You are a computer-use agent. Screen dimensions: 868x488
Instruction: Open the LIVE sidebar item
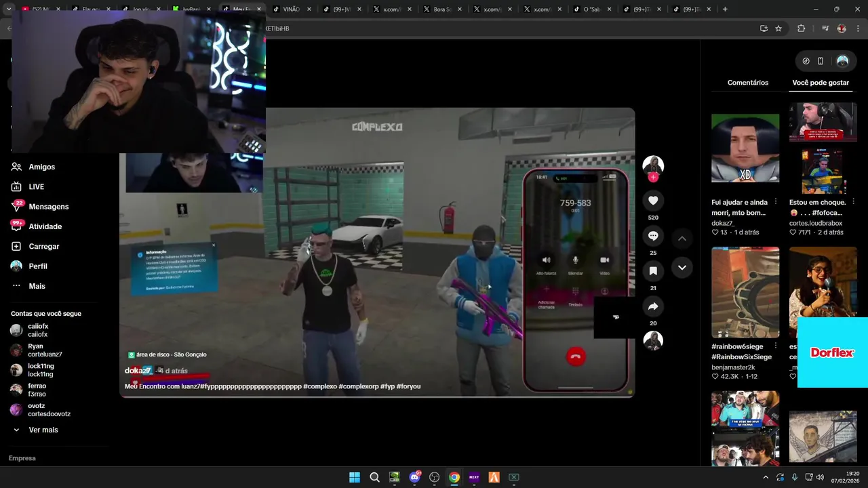coord(36,186)
